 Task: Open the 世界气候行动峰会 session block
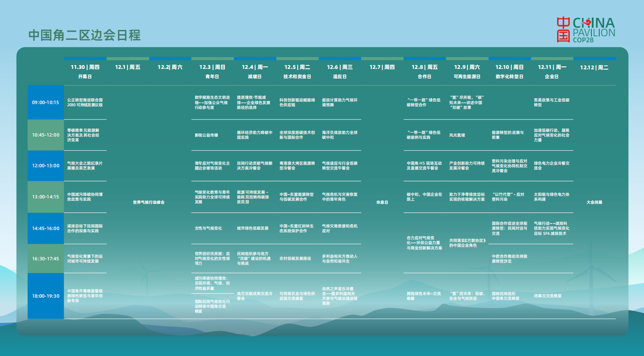(x=149, y=202)
